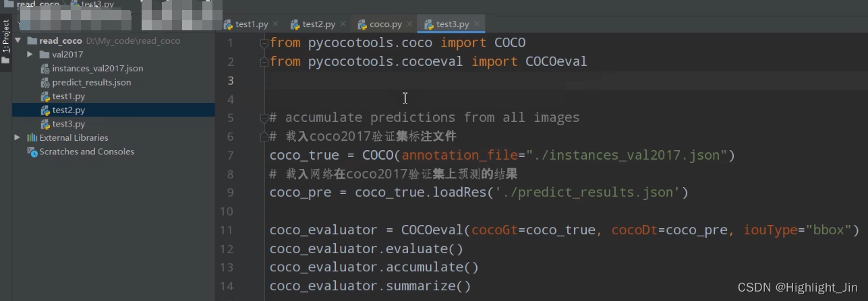This screenshot has width=868, height=301.
Task: Switch to the coco.py editor tab
Action: click(x=385, y=24)
